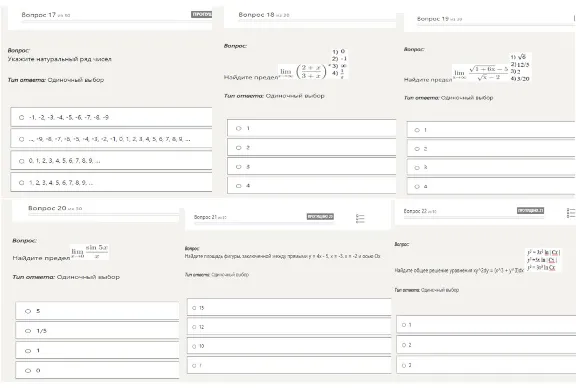Select option 1 in Вопрос 19

click(491, 130)
